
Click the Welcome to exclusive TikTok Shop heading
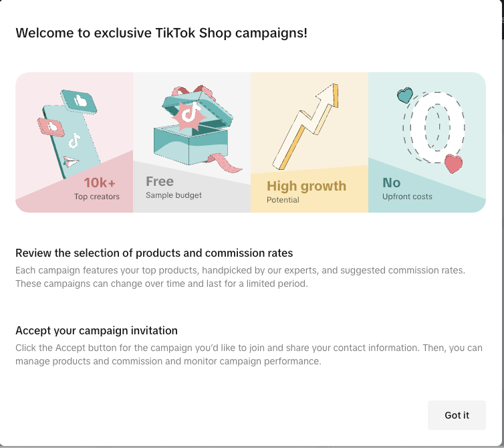pos(161,32)
